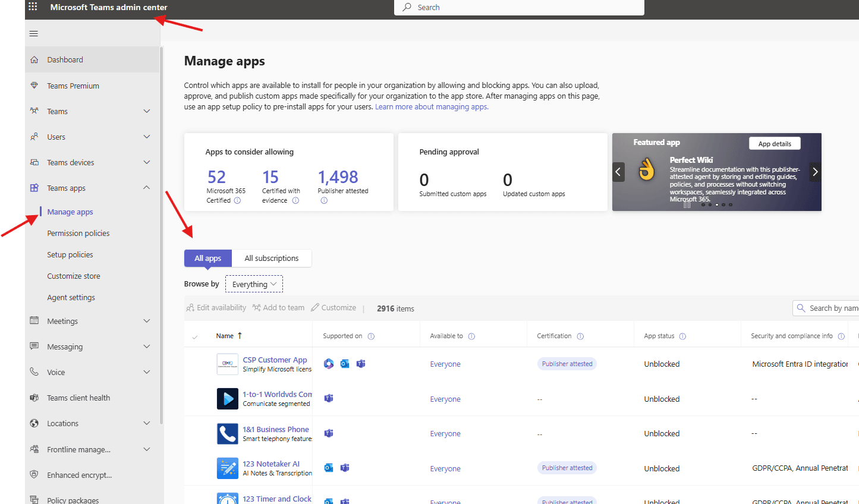The image size is (859, 504).
Task: Click the Search by name input field
Action: point(832,308)
